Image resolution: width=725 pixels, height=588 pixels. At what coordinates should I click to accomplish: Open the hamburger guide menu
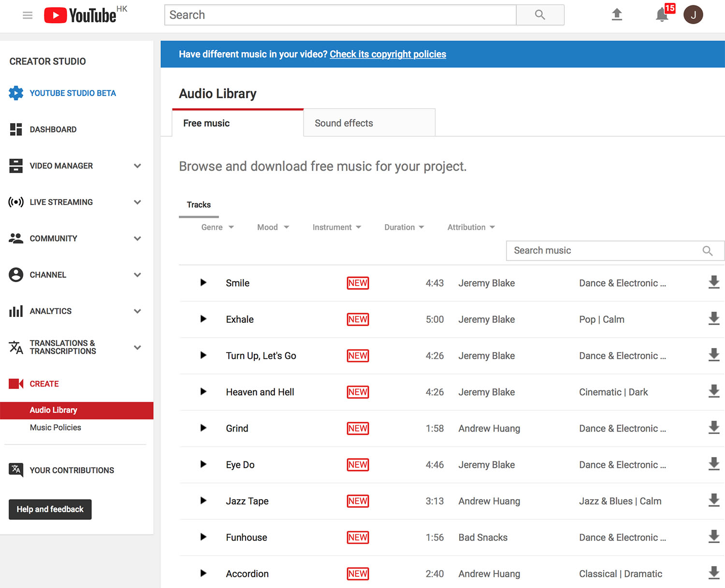pyautogui.click(x=28, y=15)
